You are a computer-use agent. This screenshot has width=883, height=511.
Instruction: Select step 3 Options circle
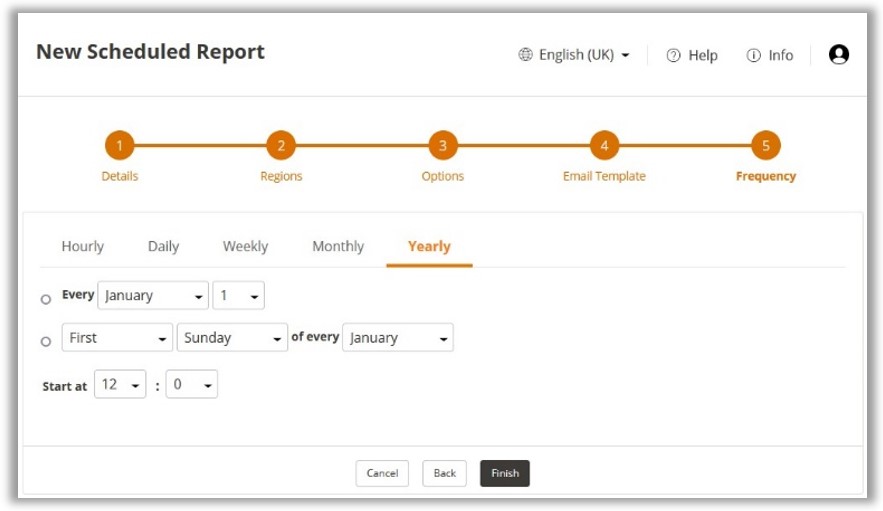click(443, 146)
